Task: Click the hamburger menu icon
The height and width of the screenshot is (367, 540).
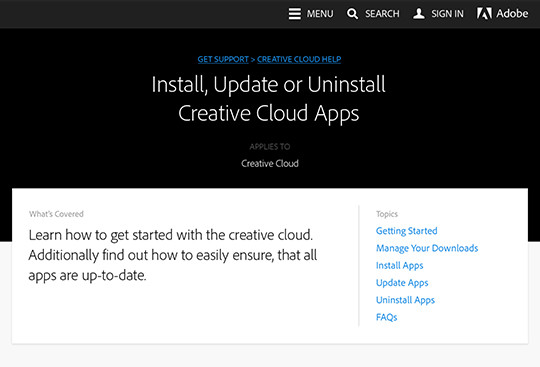Action: coord(295,14)
